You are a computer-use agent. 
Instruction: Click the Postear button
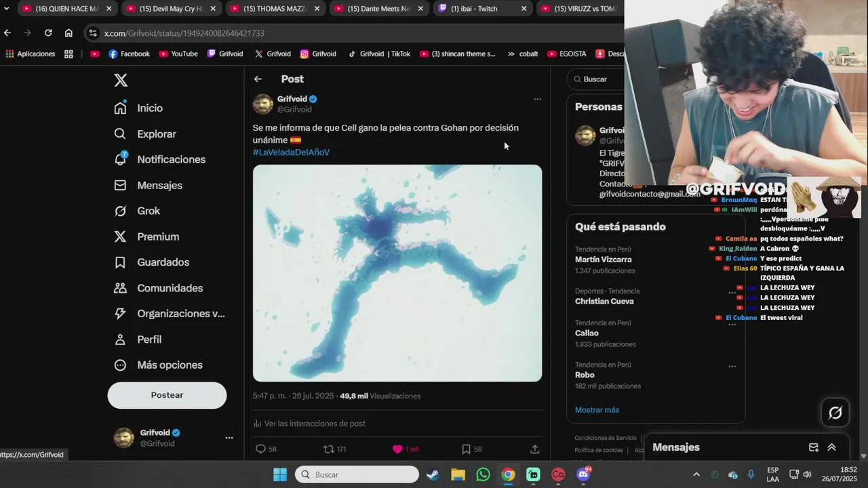(167, 395)
